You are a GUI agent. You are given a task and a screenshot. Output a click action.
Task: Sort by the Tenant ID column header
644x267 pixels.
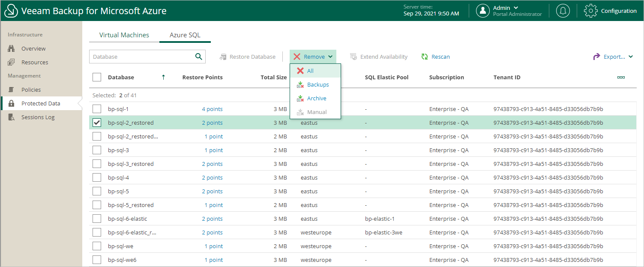click(x=507, y=77)
